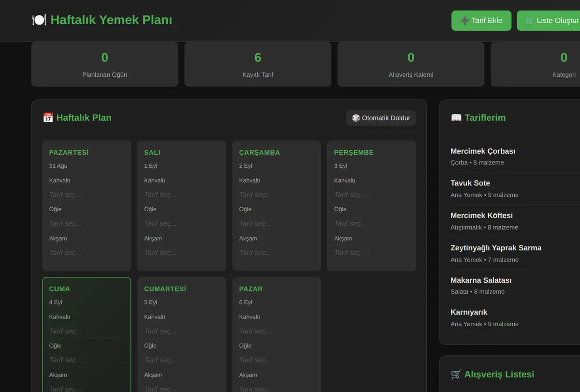Click the PAZAR day heading
Screen dimensions: 580x392
click(251, 289)
